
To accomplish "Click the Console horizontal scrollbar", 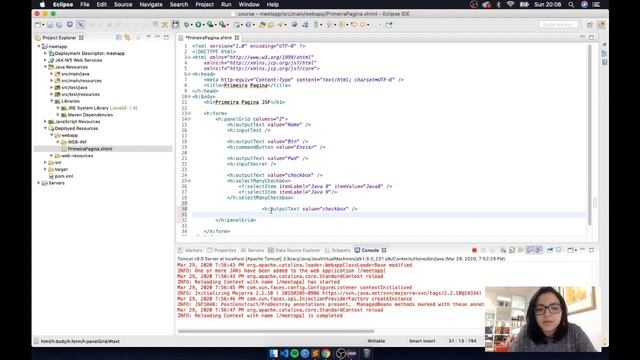I will click(276, 331).
